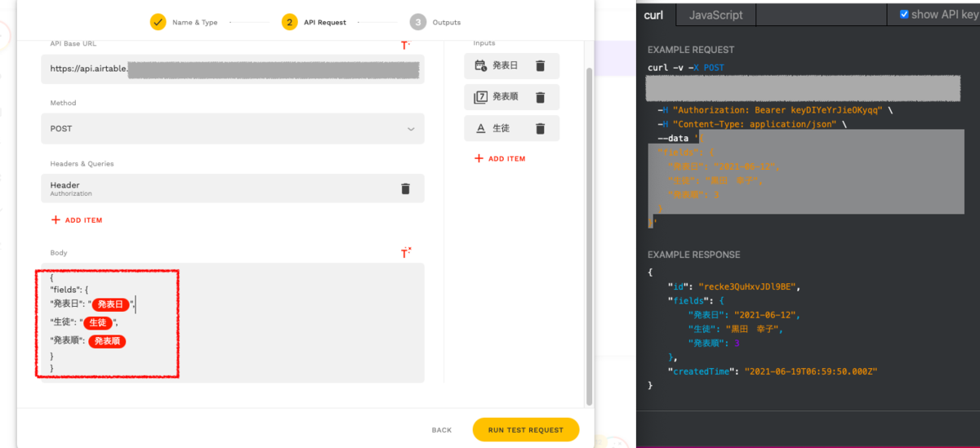Remove the Authorization header with trash icon
Image resolution: width=980 pixels, height=448 pixels.
pos(405,189)
